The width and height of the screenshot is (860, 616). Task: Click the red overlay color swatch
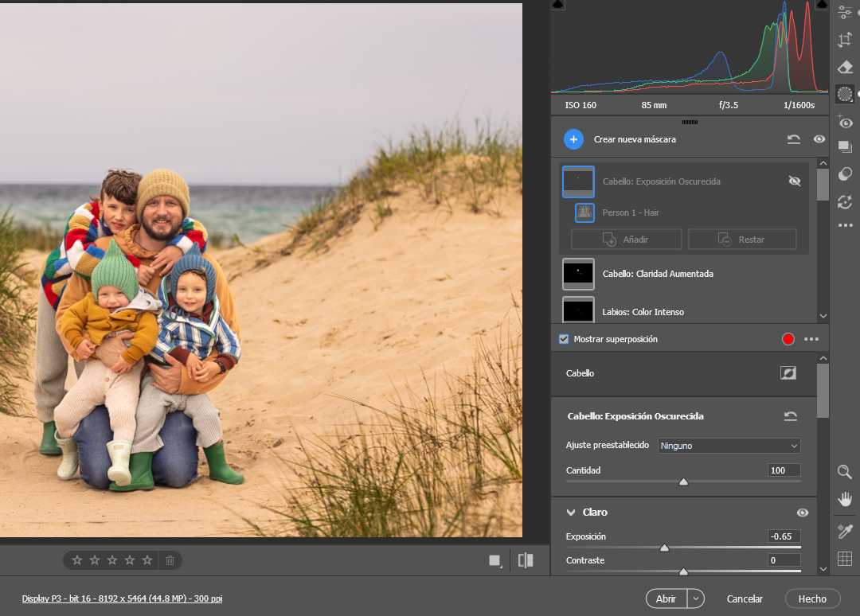point(788,339)
